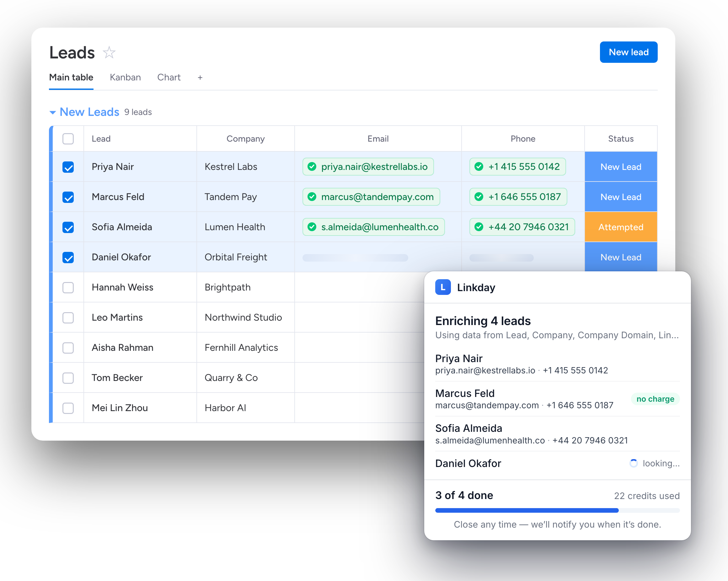
Task: Click verified check icon beside +1 646 phone
Action: click(x=479, y=197)
